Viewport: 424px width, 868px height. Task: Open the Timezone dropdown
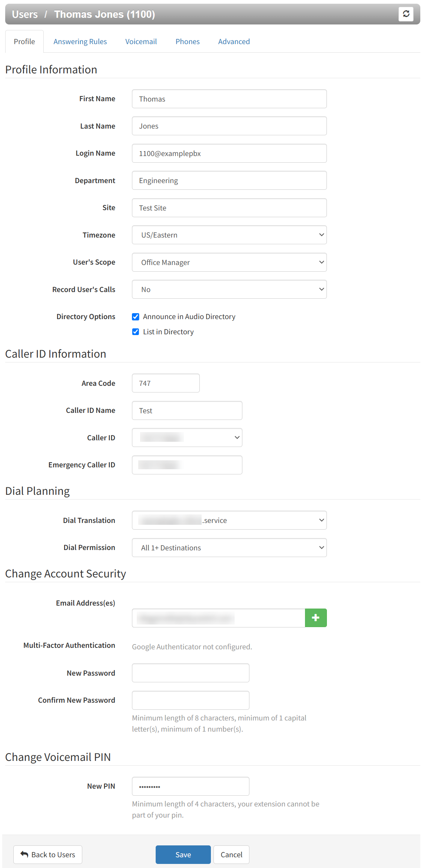[229, 235]
